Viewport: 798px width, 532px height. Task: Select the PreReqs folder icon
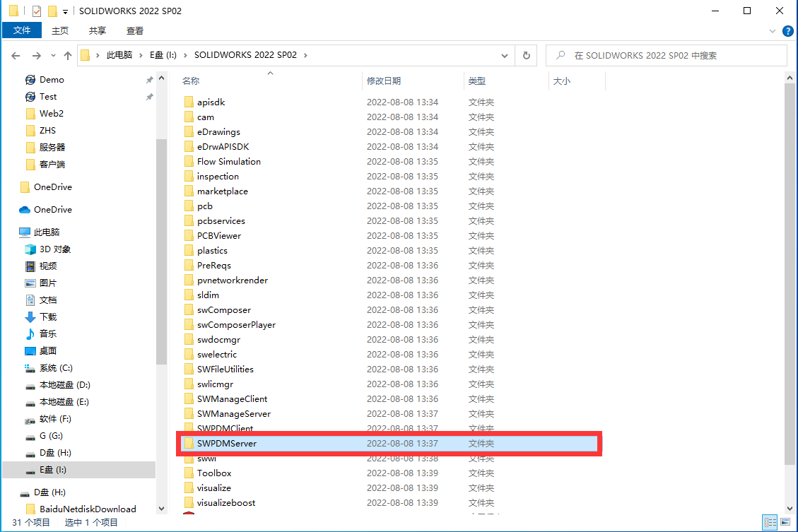pos(189,266)
